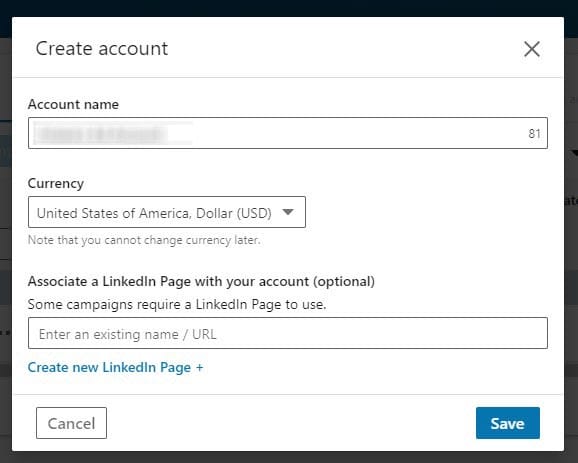Save the new account

pos(508,423)
